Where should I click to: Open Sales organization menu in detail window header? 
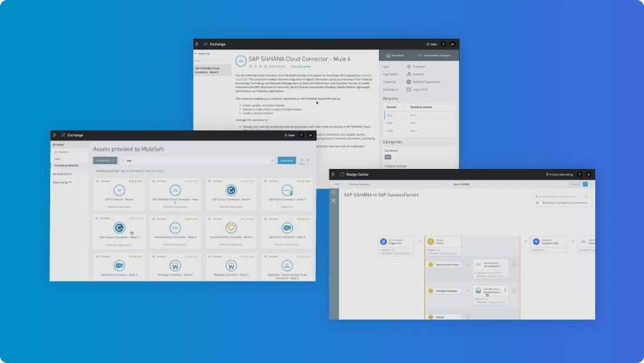432,44
